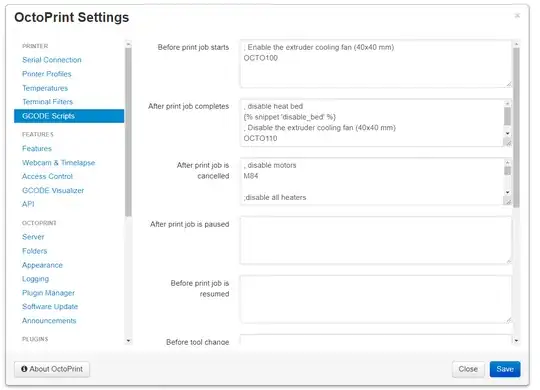Save the OctoPrint settings

(505, 369)
